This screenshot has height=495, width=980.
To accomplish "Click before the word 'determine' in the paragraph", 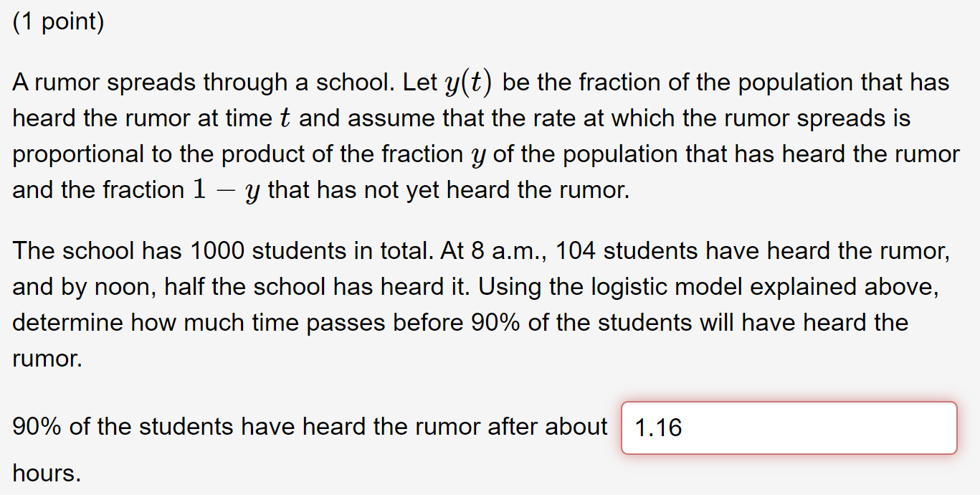I will (13, 322).
